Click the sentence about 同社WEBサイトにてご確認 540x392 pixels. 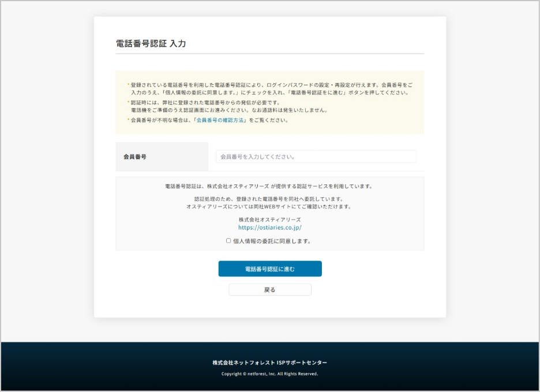269,206
